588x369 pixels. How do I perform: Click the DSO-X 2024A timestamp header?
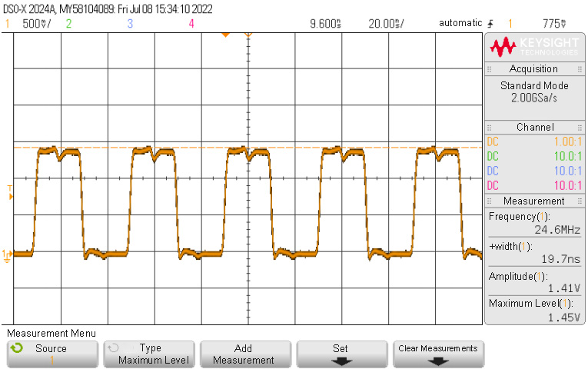click(108, 9)
